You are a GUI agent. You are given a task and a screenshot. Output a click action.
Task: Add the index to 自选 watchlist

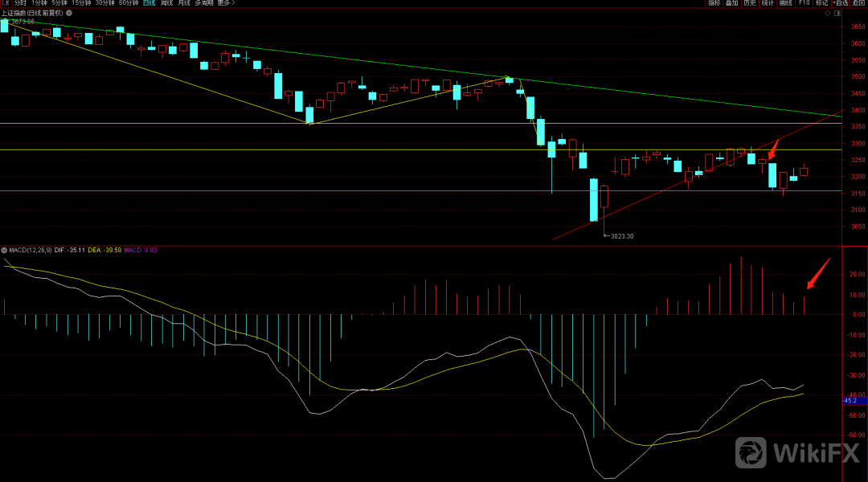(840, 3)
